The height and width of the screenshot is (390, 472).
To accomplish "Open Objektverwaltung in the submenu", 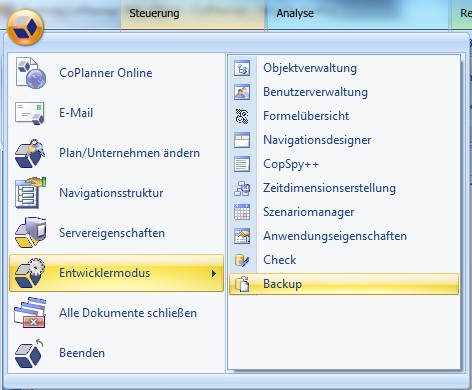I will point(344,68).
